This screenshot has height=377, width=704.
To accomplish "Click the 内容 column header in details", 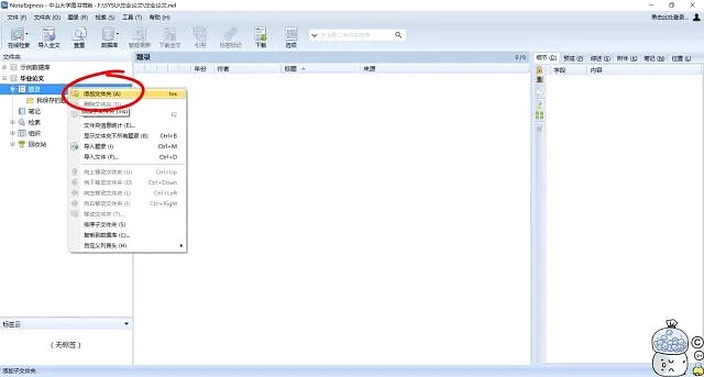I will pos(644,70).
